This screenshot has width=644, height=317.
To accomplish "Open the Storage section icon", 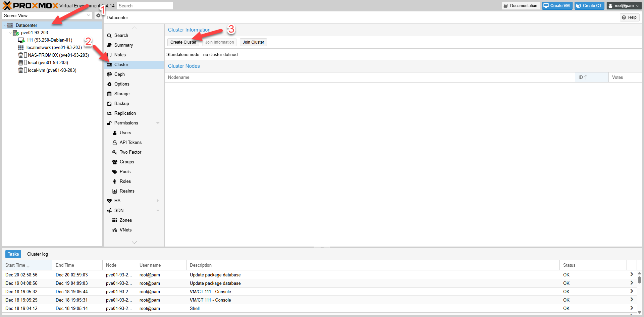I will 110,94.
